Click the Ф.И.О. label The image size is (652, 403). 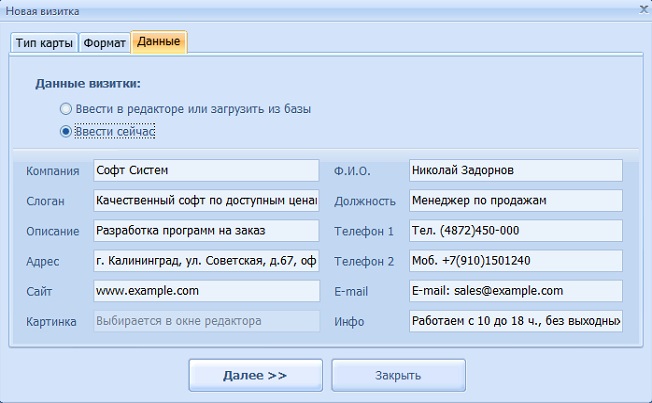pyautogui.click(x=352, y=171)
